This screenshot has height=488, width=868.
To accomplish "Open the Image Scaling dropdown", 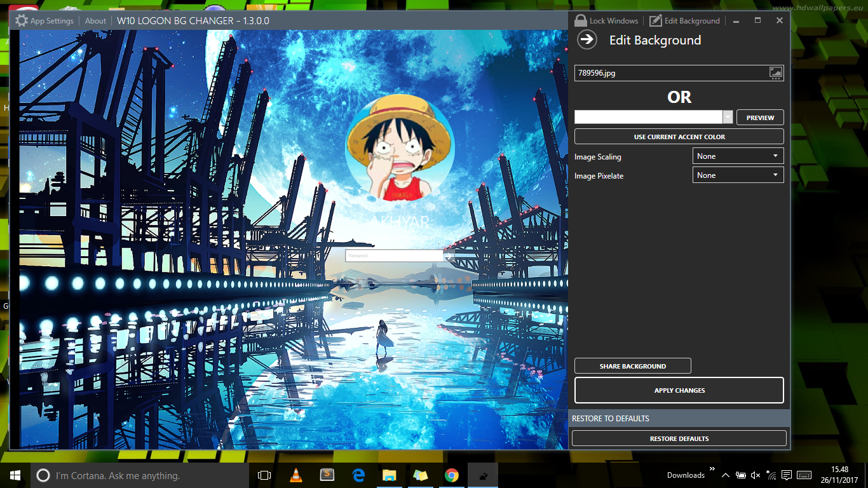I will click(738, 156).
